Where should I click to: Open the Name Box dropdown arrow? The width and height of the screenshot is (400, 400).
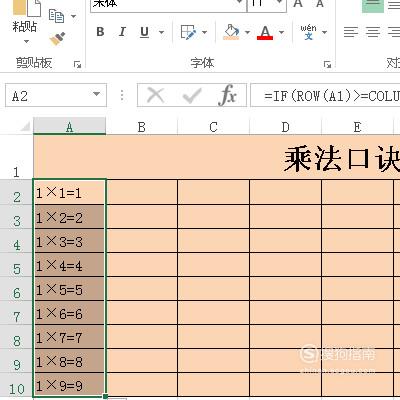pos(97,94)
